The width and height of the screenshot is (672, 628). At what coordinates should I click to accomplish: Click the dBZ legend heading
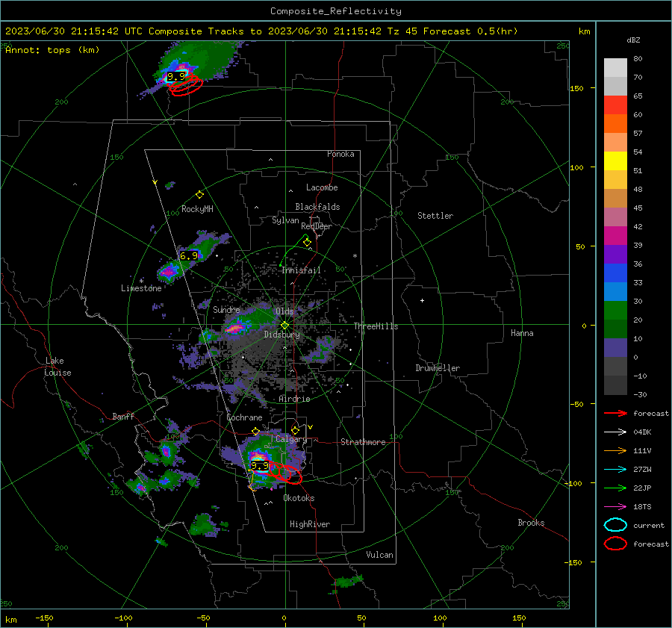[633, 40]
